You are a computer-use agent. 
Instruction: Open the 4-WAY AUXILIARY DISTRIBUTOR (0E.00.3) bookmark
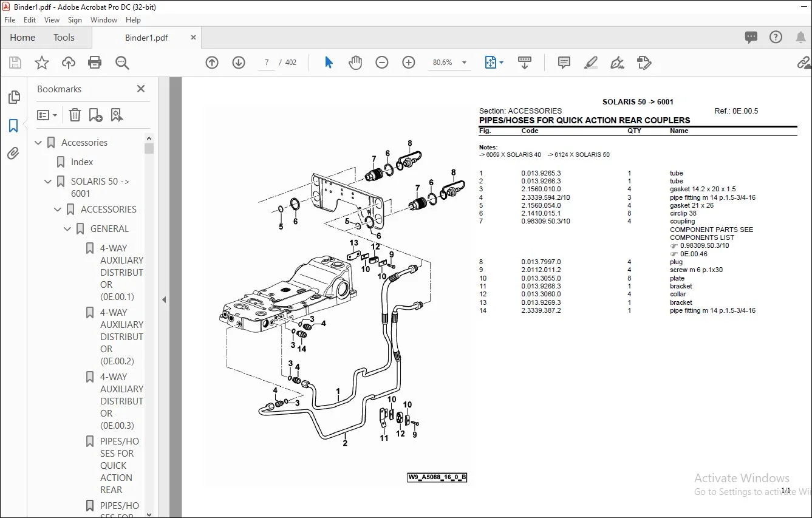[122, 401]
